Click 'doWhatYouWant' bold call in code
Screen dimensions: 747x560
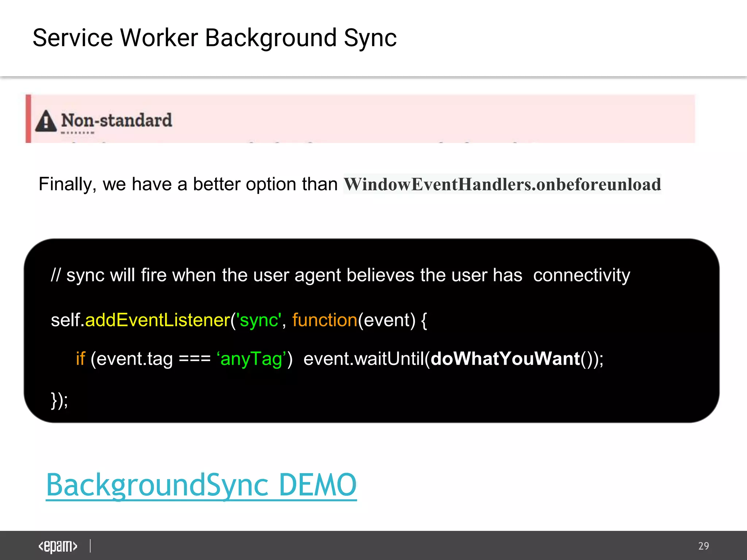click(x=506, y=358)
